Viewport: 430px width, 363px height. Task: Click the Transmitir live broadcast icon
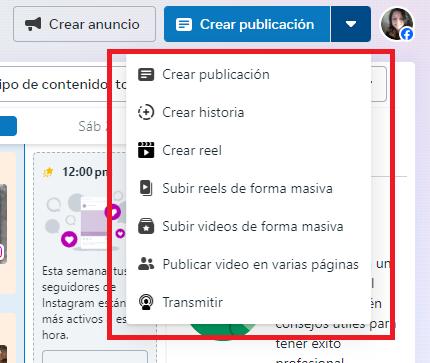[146, 302]
